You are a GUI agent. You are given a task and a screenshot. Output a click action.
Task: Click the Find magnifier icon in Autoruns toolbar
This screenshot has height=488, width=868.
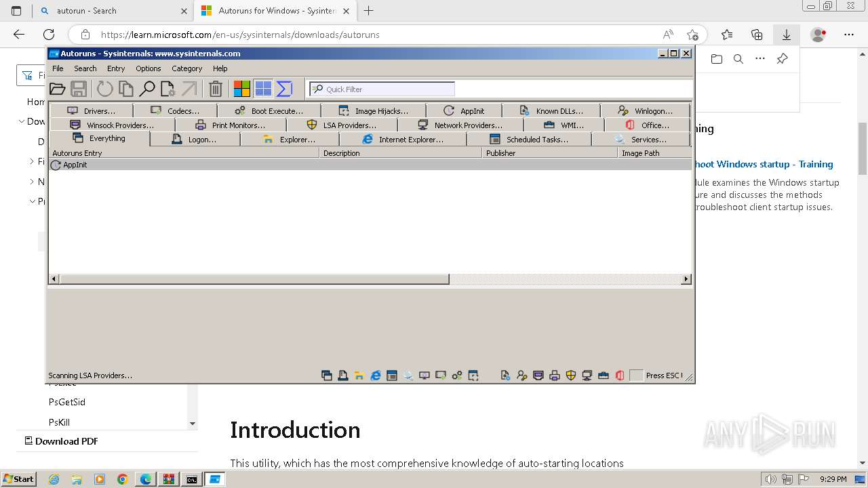tap(146, 89)
